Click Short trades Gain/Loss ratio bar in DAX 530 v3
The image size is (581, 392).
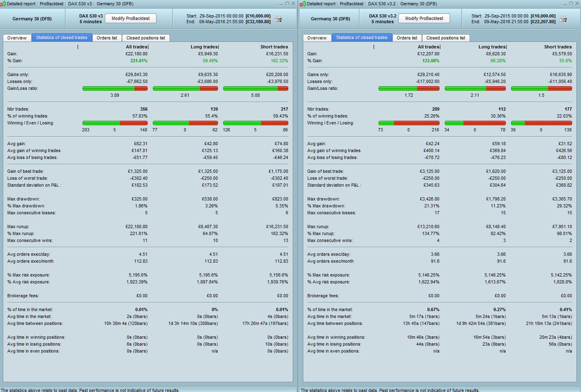pyautogui.click(x=256, y=88)
